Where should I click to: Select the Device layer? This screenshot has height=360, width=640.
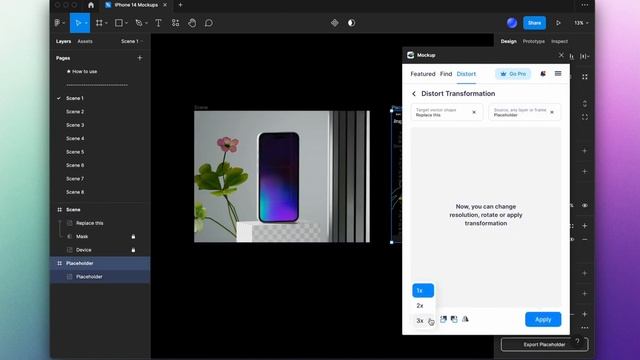click(x=84, y=250)
